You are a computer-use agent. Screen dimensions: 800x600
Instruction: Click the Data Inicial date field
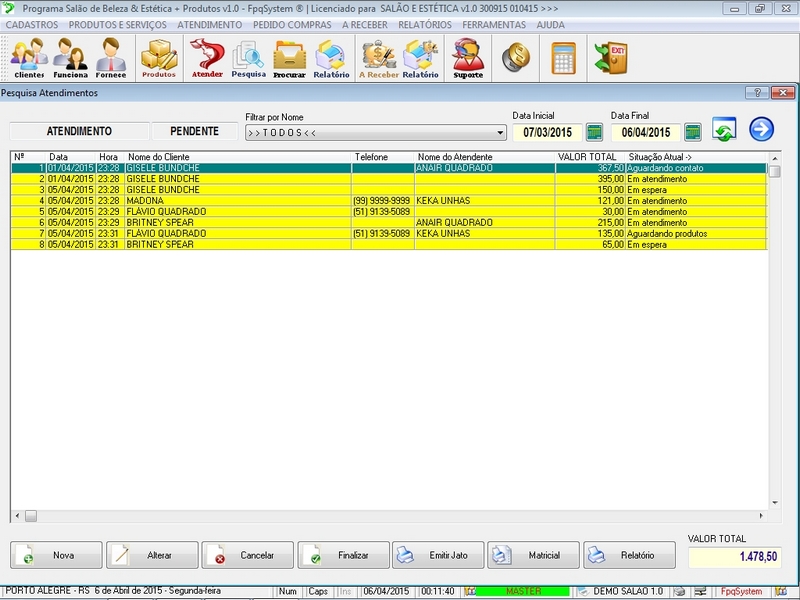click(x=547, y=132)
